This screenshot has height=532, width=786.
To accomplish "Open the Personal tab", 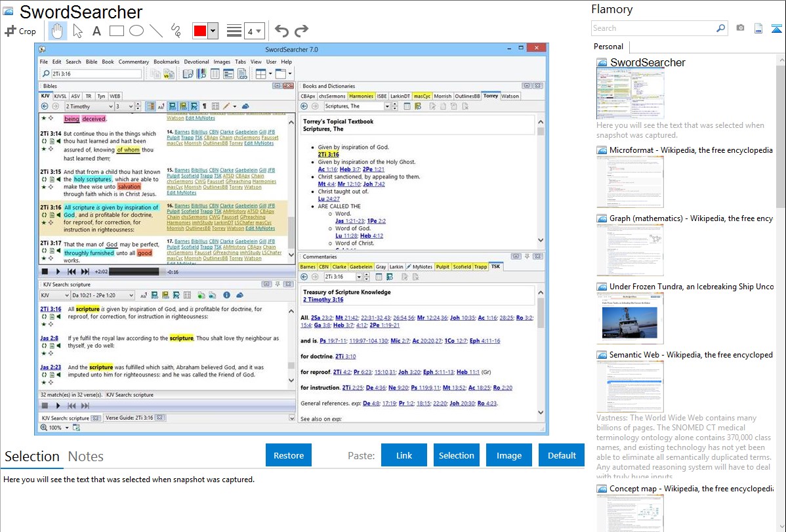I will click(608, 47).
